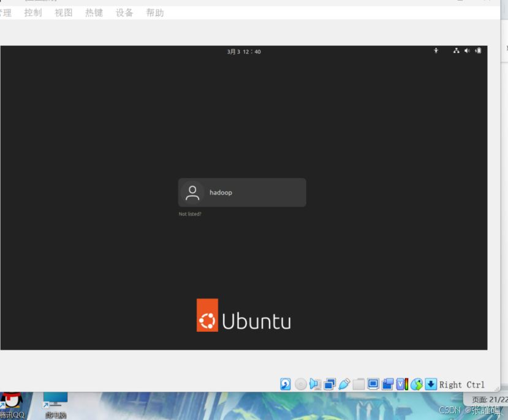Viewport: 508px width, 420px height.
Task: Click the optical disc drive icon
Action: pyautogui.click(x=301, y=384)
